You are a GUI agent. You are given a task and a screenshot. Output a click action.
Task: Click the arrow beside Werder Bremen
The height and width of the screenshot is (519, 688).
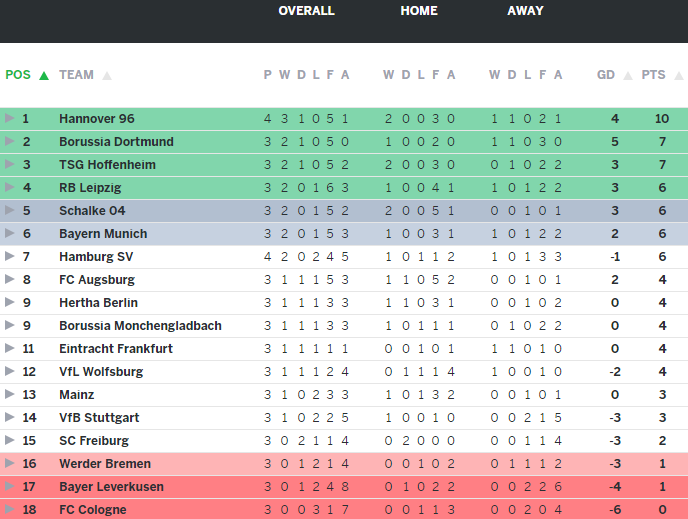point(10,464)
